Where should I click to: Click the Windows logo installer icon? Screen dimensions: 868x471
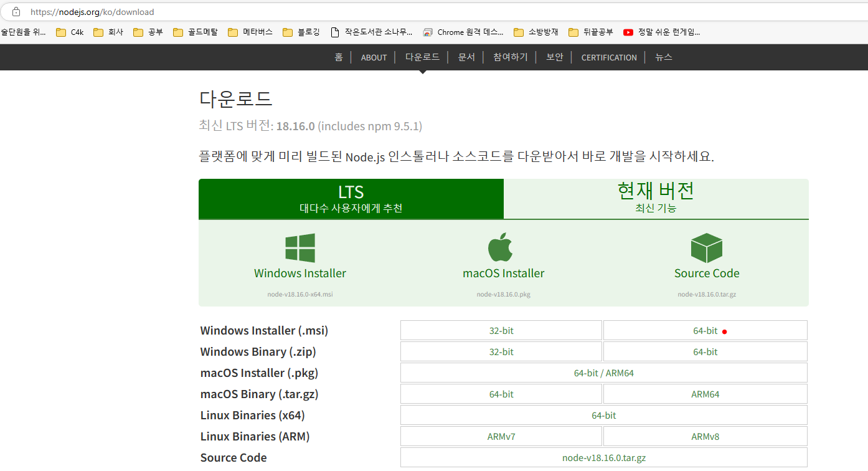pyautogui.click(x=300, y=248)
